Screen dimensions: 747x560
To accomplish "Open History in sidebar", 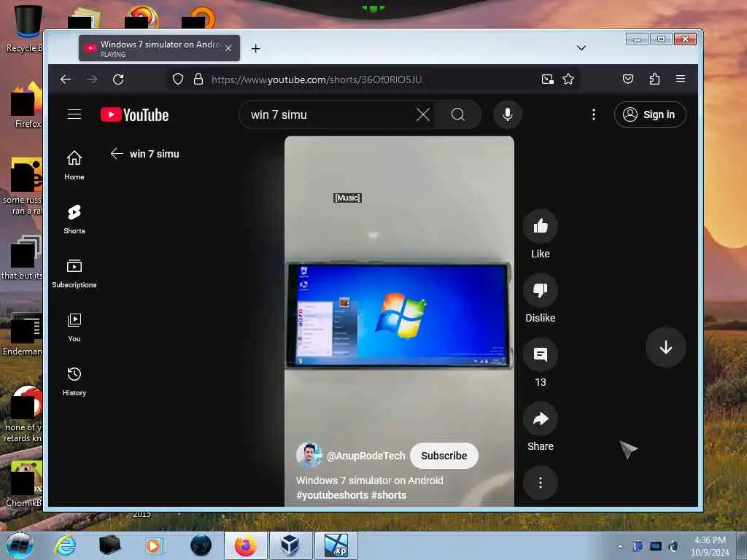I will point(74,381).
